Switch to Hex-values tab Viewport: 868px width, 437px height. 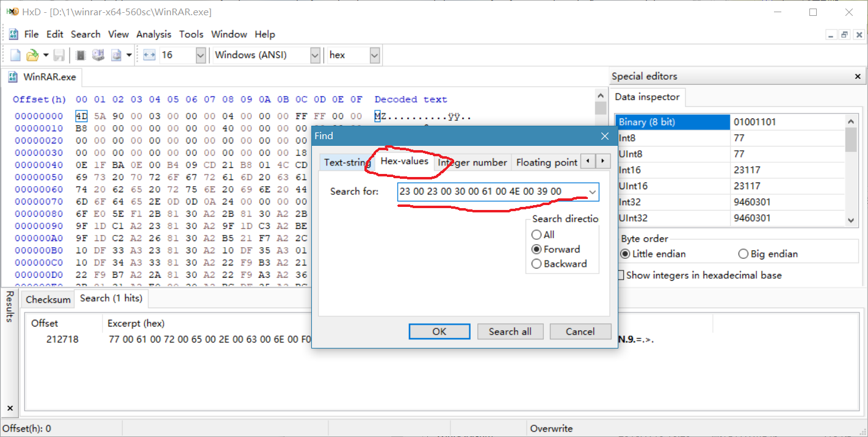coord(404,161)
